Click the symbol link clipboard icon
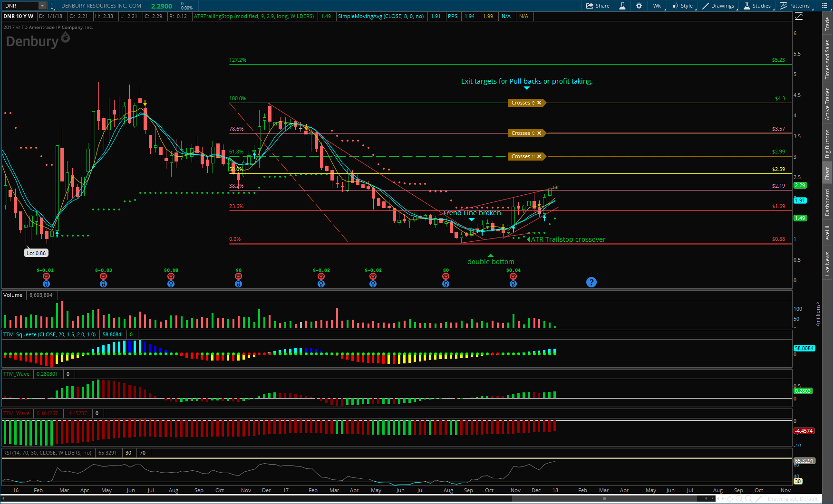This screenshot has height=504, width=833. pyautogui.click(x=52, y=6)
